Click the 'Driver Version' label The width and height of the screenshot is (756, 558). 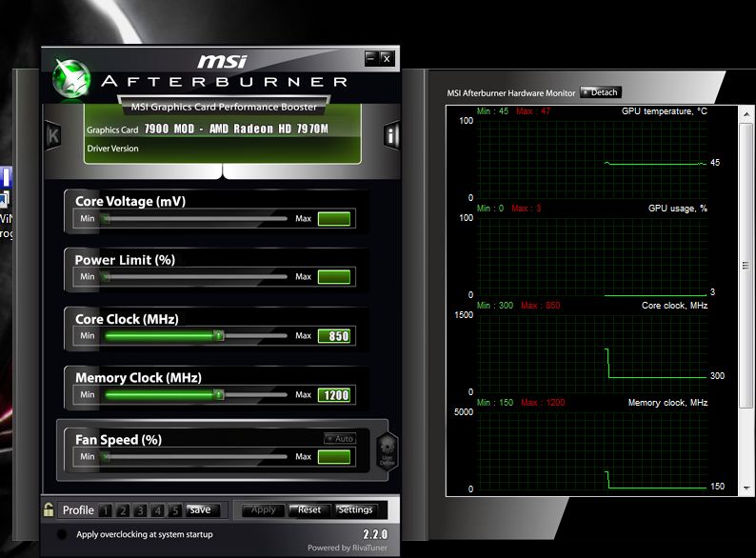coord(112,149)
